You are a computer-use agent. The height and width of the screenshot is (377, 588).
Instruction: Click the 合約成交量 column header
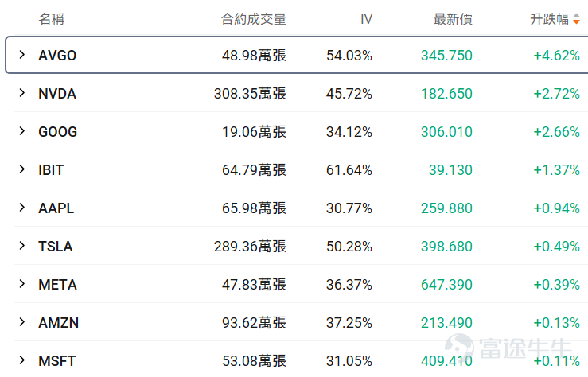coord(254,19)
